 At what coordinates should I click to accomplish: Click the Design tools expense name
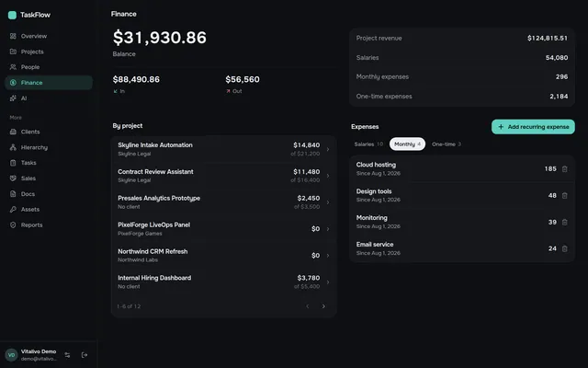pos(374,191)
